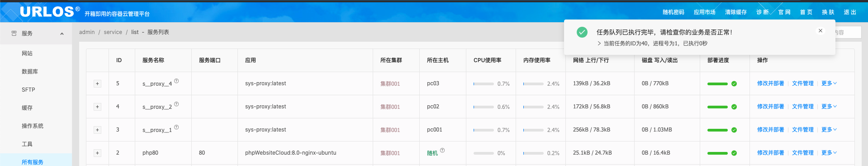
Task: Expand row details for service ID 4
Action: click(x=97, y=107)
